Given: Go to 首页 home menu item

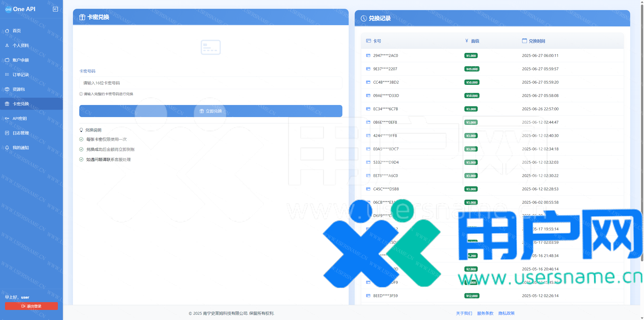Looking at the screenshot, I should (17, 31).
